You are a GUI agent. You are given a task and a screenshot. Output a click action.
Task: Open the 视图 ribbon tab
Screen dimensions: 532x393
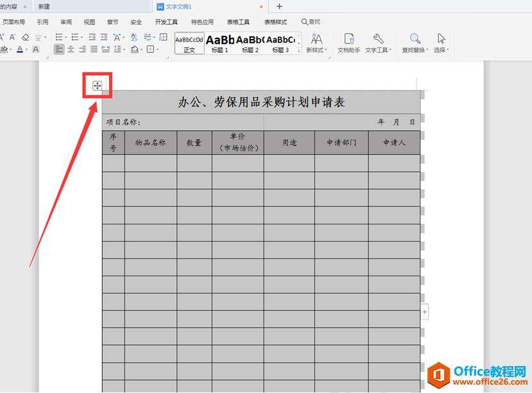90,22
